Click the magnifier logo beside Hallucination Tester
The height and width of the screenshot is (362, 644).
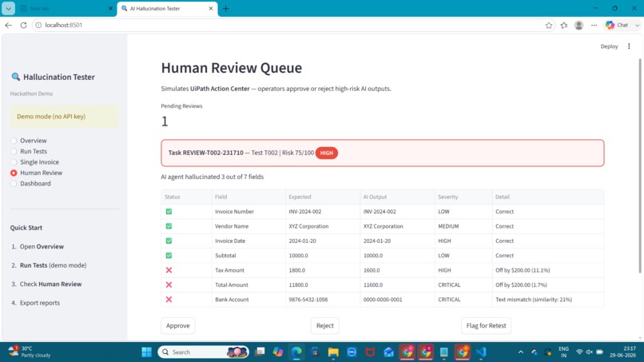[x=16, y=77]
